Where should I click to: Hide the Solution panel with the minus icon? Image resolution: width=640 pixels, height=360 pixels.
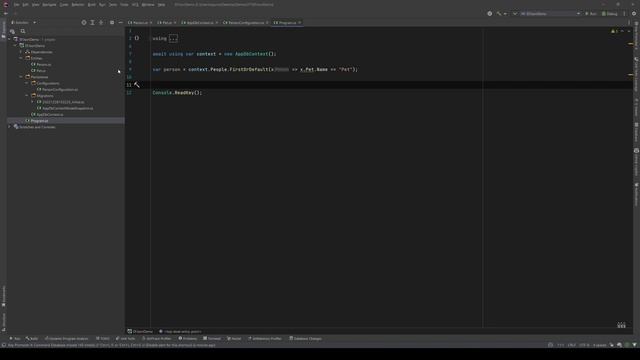coord(120,23)
